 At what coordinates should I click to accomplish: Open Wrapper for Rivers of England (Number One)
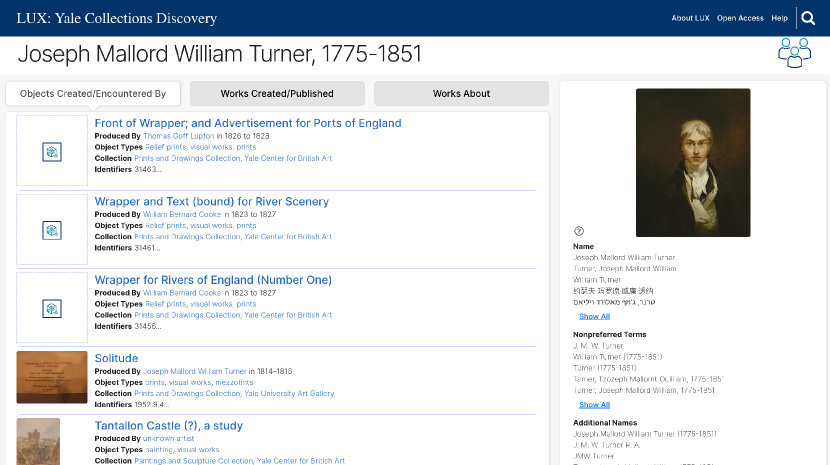click(213, 280)
